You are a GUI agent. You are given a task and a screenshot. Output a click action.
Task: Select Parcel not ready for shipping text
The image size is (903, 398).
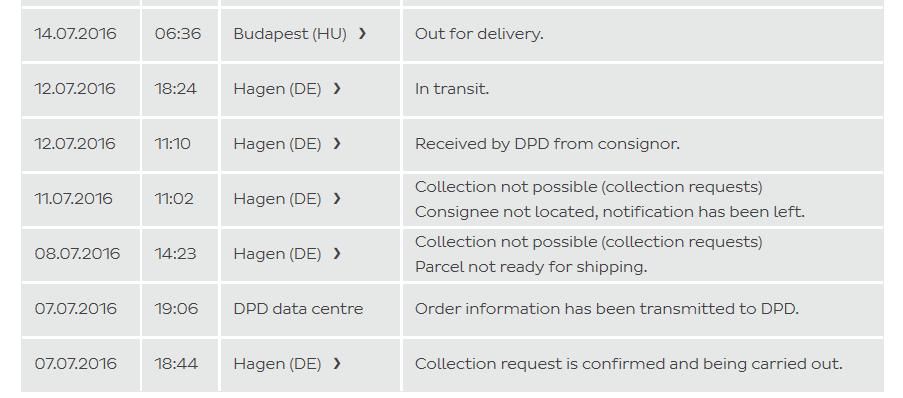531,267
